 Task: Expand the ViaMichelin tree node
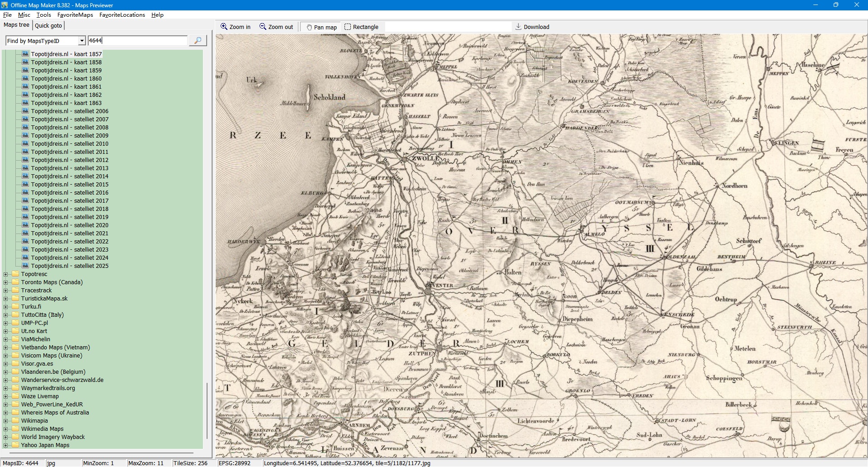[x=6, y=339]
